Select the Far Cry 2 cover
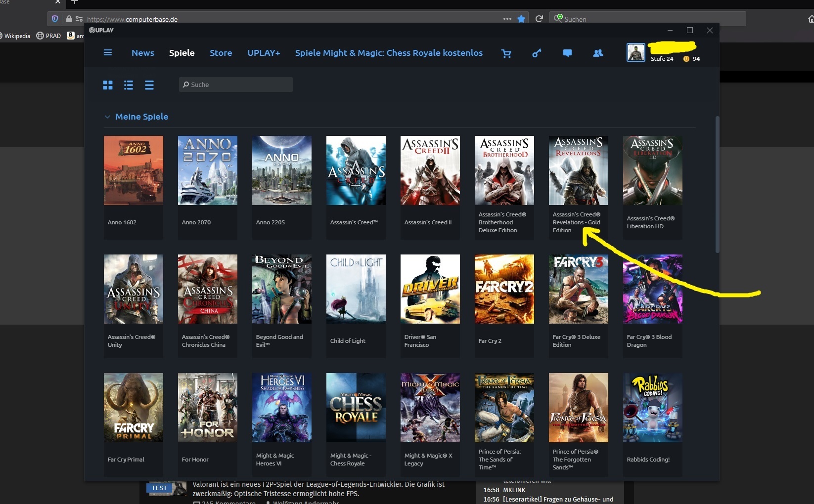This screenshot has height=504, width=814. pos(504,289)
